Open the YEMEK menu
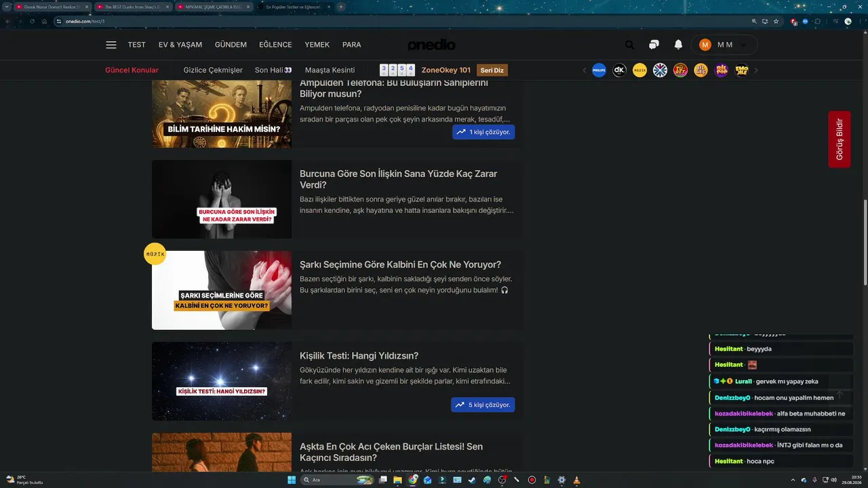The width and height of the screenshot is (868, 488). click(317, 45)
